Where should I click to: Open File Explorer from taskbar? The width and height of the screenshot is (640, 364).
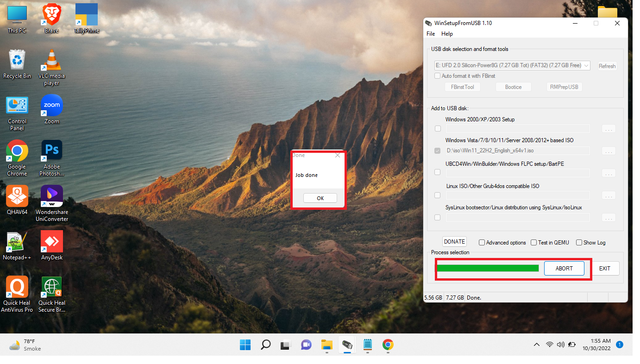327,345
